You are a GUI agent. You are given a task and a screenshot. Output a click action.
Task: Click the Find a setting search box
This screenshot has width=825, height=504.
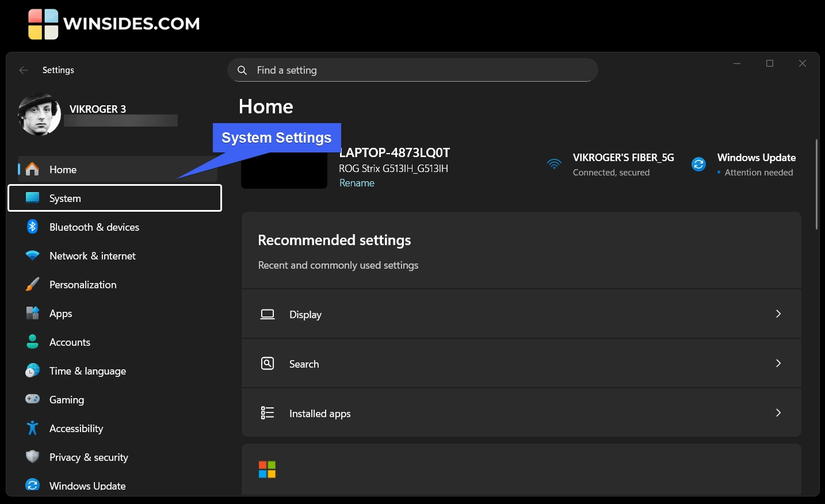tap(412, 70)
